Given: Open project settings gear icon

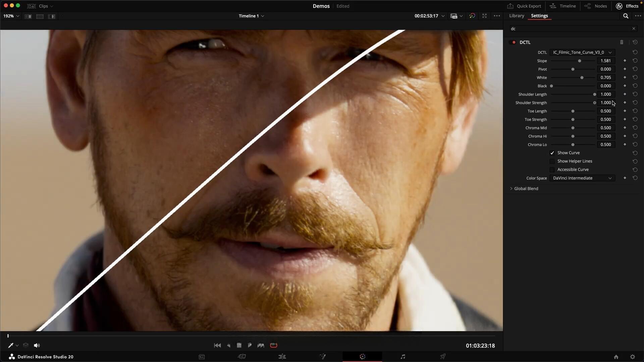Looking at the screenshot, I should (x=633, y=357).
